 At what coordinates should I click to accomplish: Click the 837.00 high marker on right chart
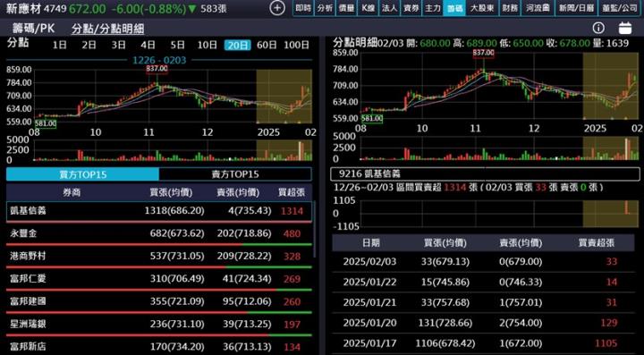tap(483, 53)
